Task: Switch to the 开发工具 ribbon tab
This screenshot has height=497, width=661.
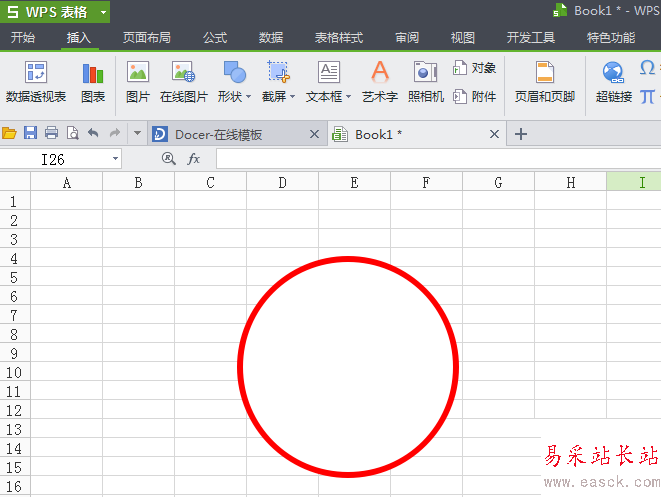Action: pos(530,38)
